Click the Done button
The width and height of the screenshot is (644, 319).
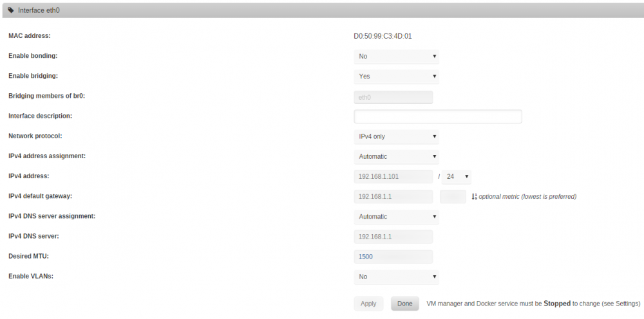point(405,304)
